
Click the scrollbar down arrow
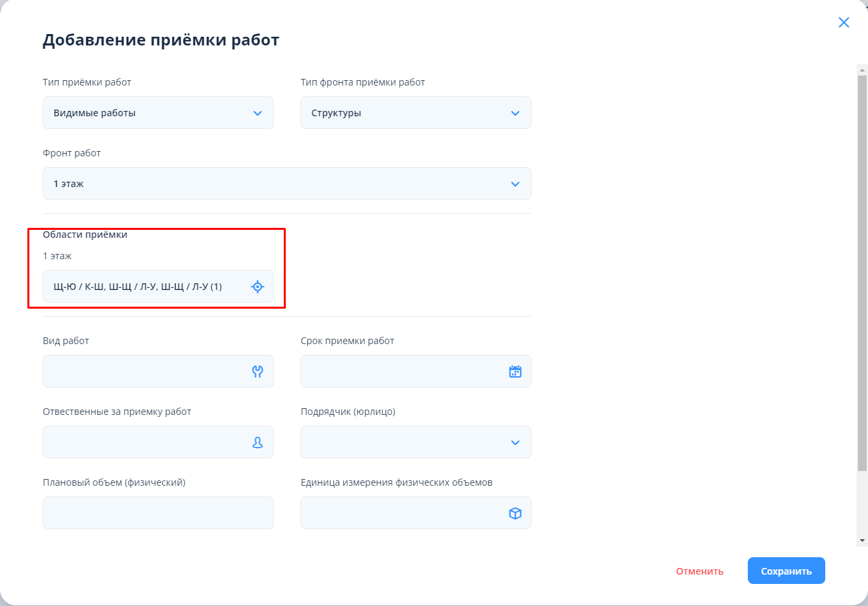(x=862, y=540)
